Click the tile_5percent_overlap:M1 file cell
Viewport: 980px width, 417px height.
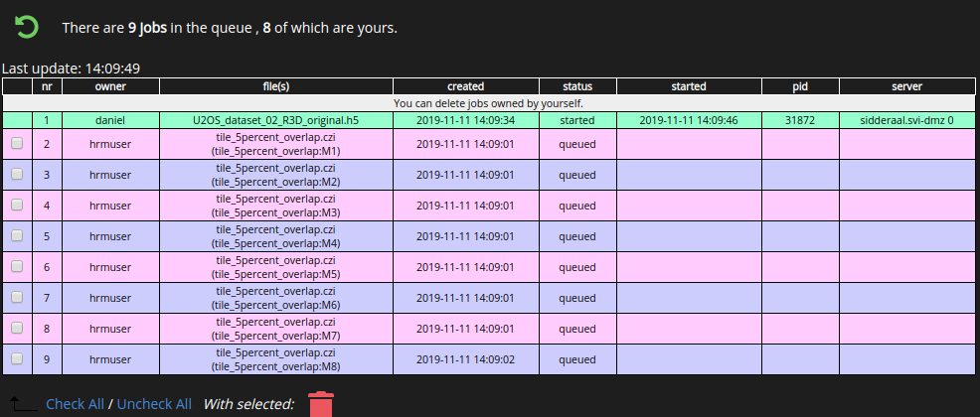coord(276,144)
